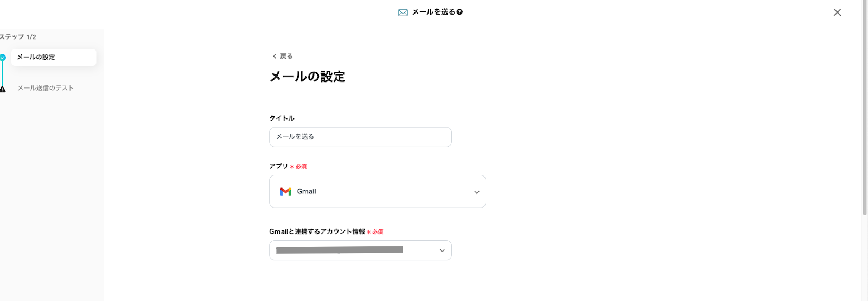
Task: Expand the account selector chevron arrow
Action: [442, 251]
